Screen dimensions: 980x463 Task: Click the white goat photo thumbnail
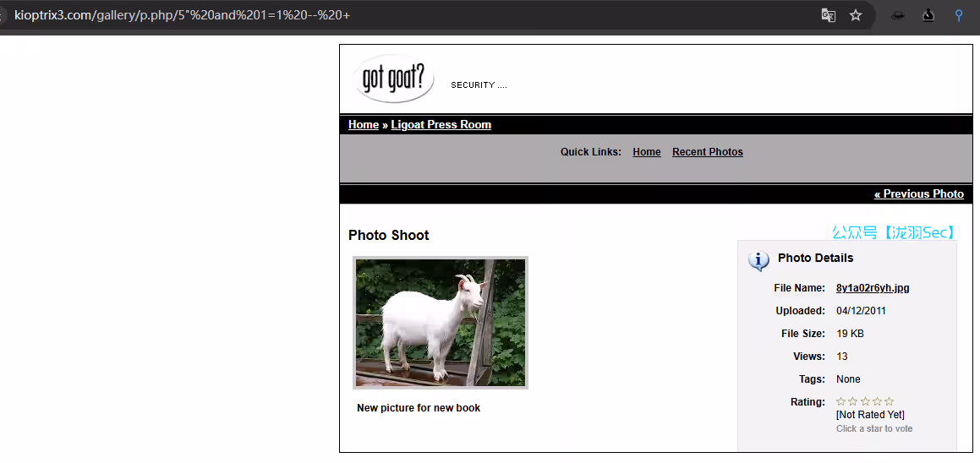tap(441, 323)
